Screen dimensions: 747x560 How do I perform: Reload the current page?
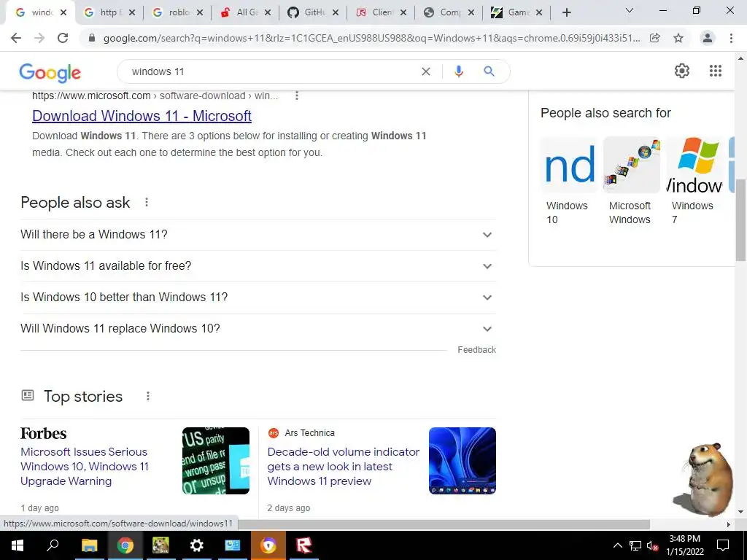point(63,38)
